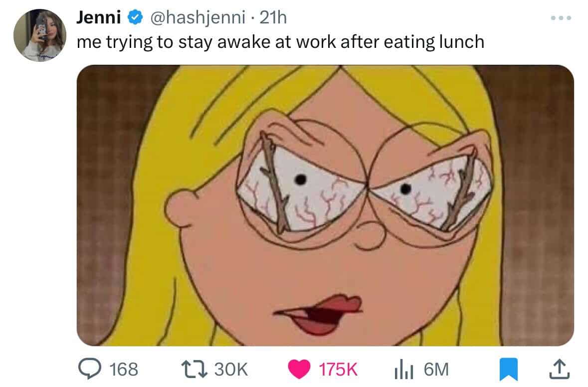The width and height of the screenshot is (588, 387).
Task: Unlike the tweet via pink heart
Action: [299, 370]
